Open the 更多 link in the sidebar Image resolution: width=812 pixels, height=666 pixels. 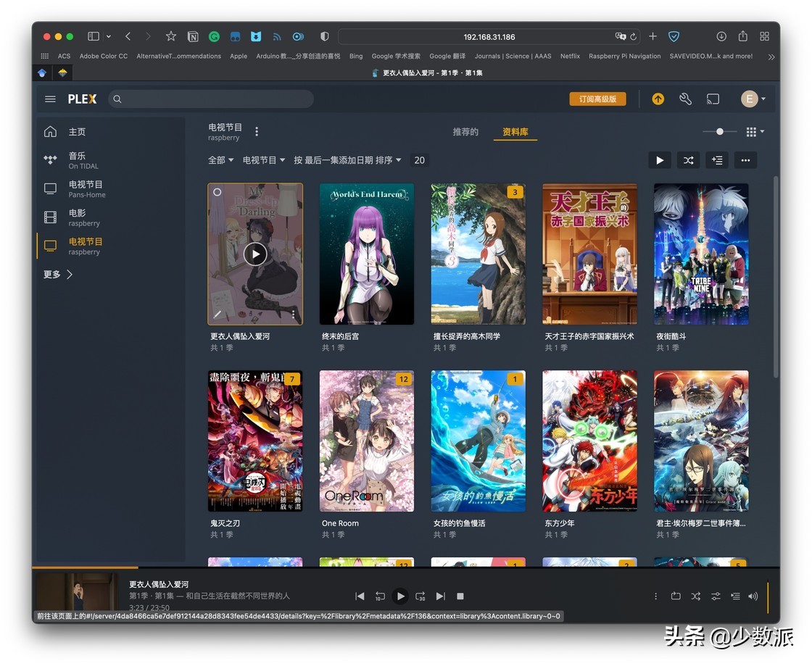pos(51,274)
